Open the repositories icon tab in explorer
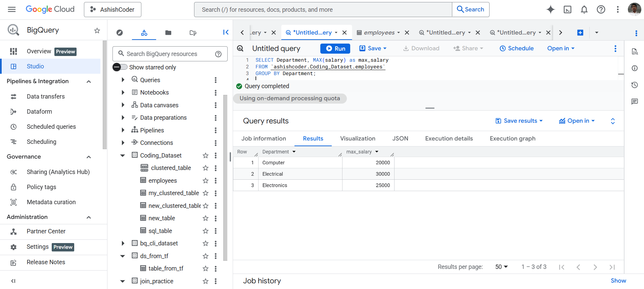This screenshot has width=644, height=289. click(193, 33)
